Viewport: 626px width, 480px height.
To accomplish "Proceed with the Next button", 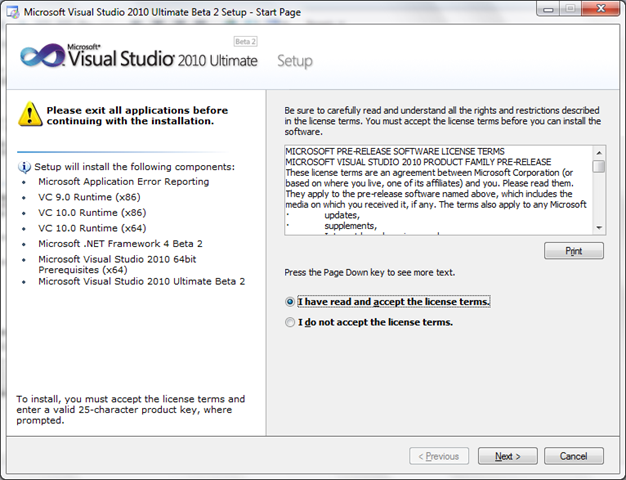I will tap(507, 456).
